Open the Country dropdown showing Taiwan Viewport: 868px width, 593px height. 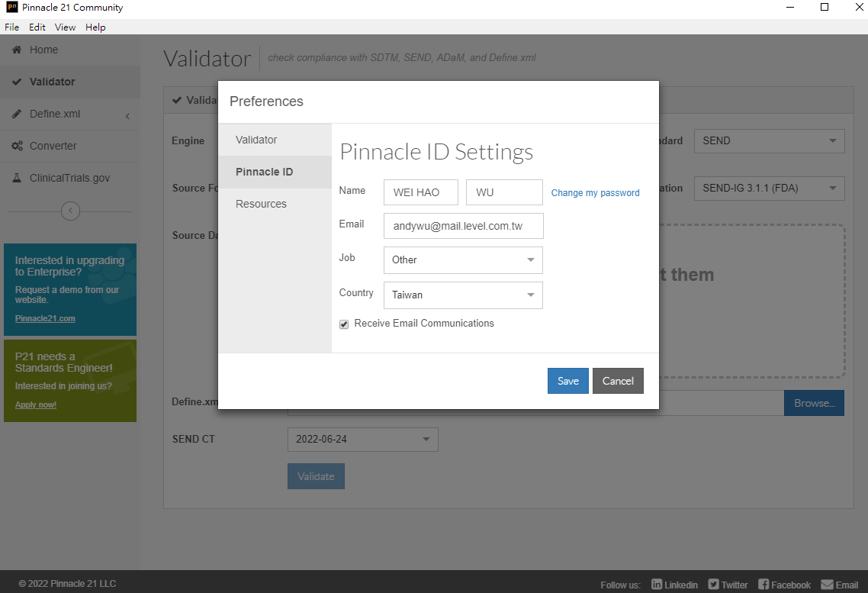tap(463, 295)
